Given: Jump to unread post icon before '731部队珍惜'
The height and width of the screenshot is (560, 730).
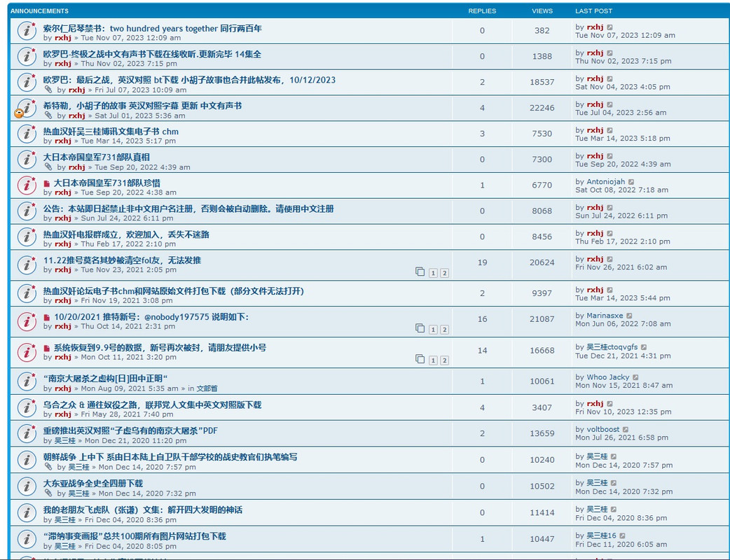Looking at the screenshot, I should [46, 183].
